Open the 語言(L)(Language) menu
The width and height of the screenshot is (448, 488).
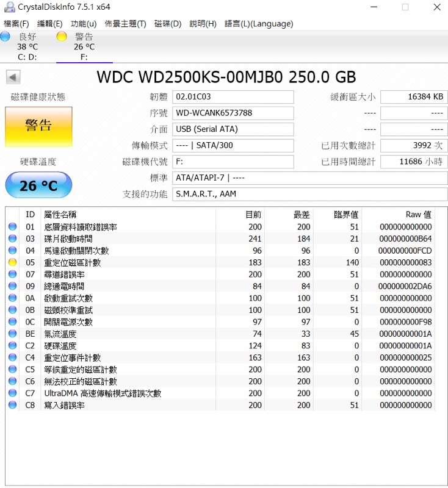pyautogui.click(x=259, y=24)
